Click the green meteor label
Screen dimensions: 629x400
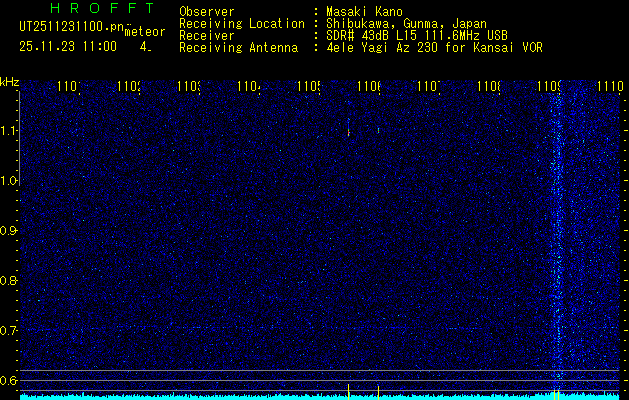pos(144,33)
